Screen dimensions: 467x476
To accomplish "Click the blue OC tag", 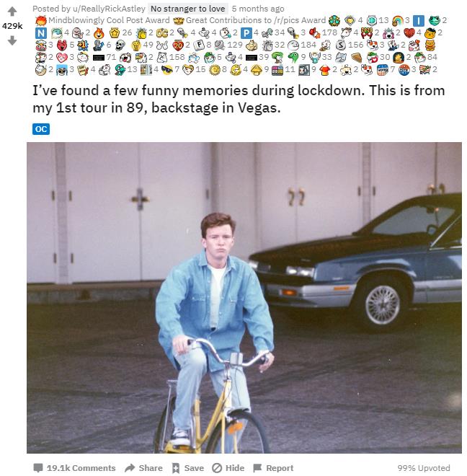I will [x=41, y=129].
